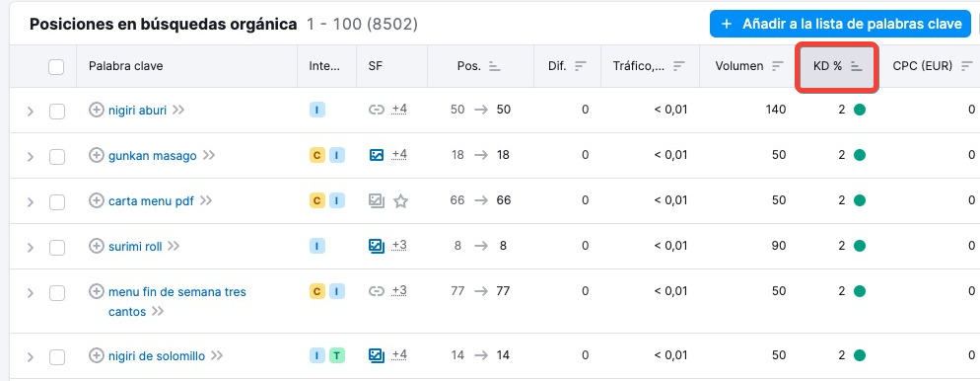980x381 pixels.
Task: Tick the select-all checkbox in table header
Action: (56, 66)
